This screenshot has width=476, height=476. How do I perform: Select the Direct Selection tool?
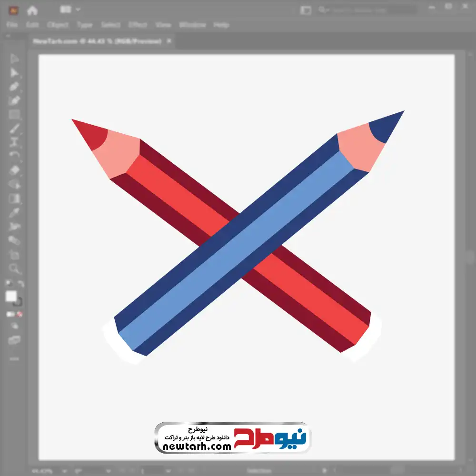click(x=14, y=73)
